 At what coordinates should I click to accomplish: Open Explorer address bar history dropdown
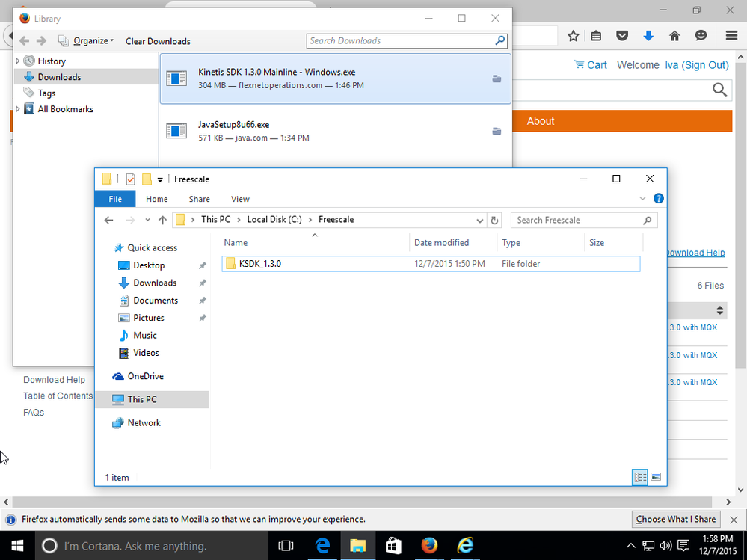point(480,221)
